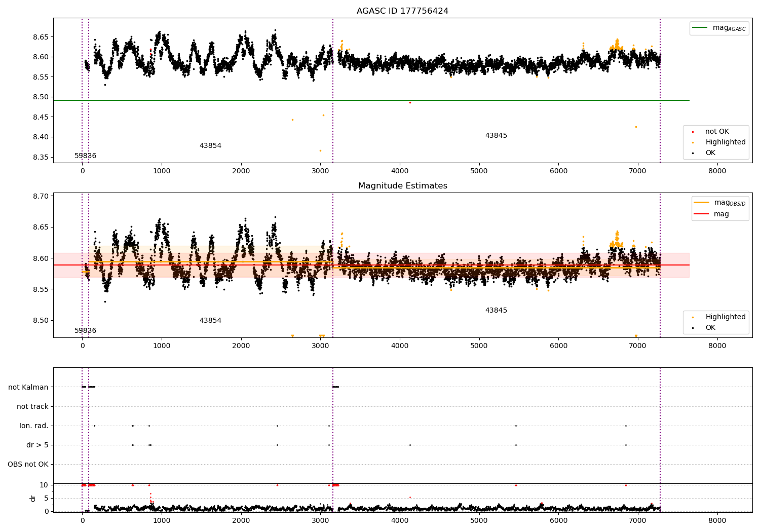
Task: Select the 'not OK' legend entry in top plot
Action: pos(717,132)
